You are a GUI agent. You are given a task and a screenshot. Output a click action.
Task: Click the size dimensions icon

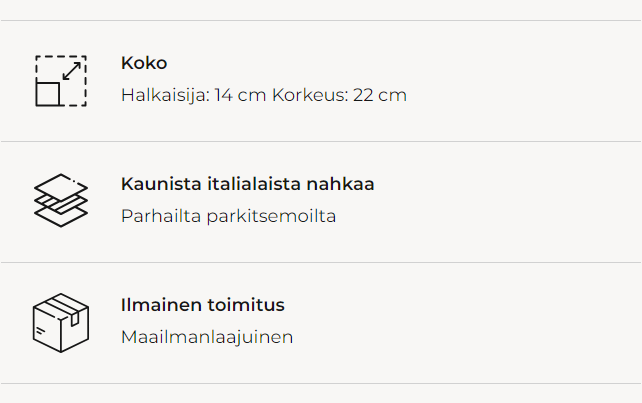[x=60, y=81]
